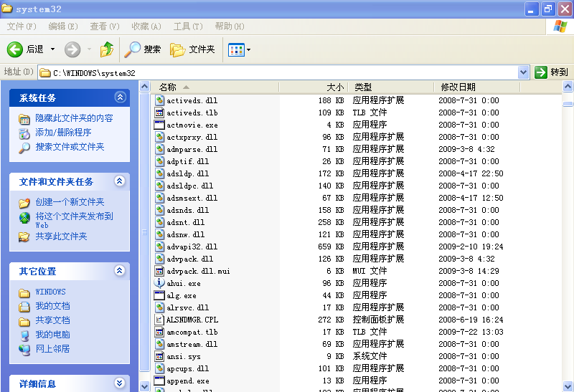Collapse the 系统任务 panel
Screen dimensions: 574x392
120,97
